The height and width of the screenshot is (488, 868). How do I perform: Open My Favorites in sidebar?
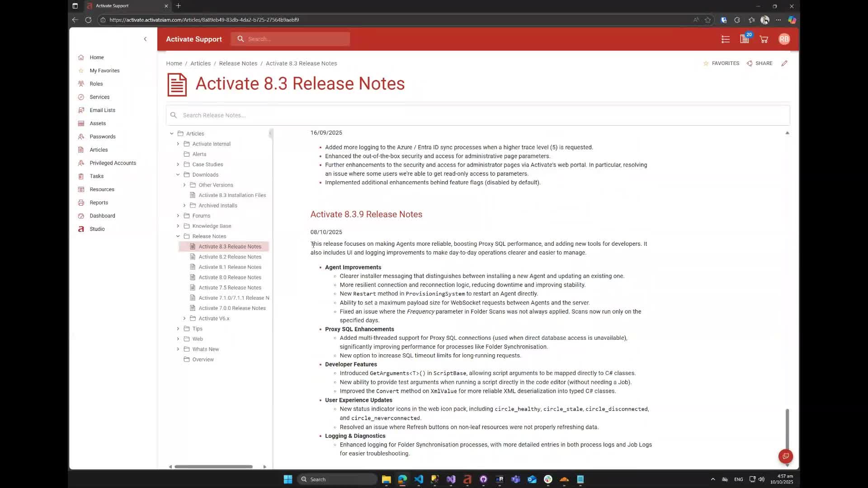point(104,70)
